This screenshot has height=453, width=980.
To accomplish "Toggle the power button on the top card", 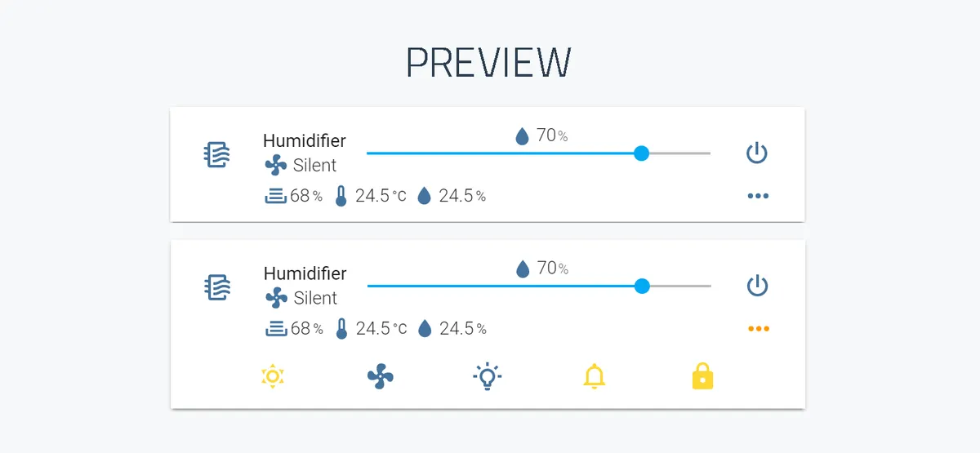I will (757, 153).
